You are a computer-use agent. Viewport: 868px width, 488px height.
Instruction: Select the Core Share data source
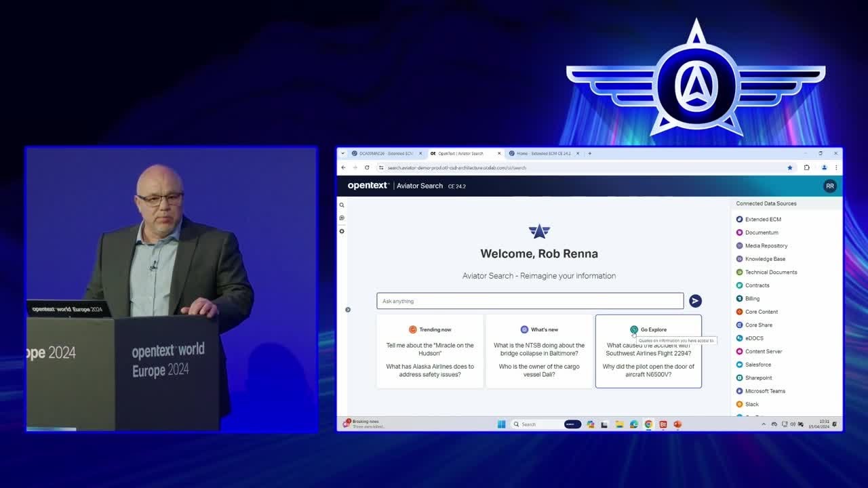(x=754, y=325)
